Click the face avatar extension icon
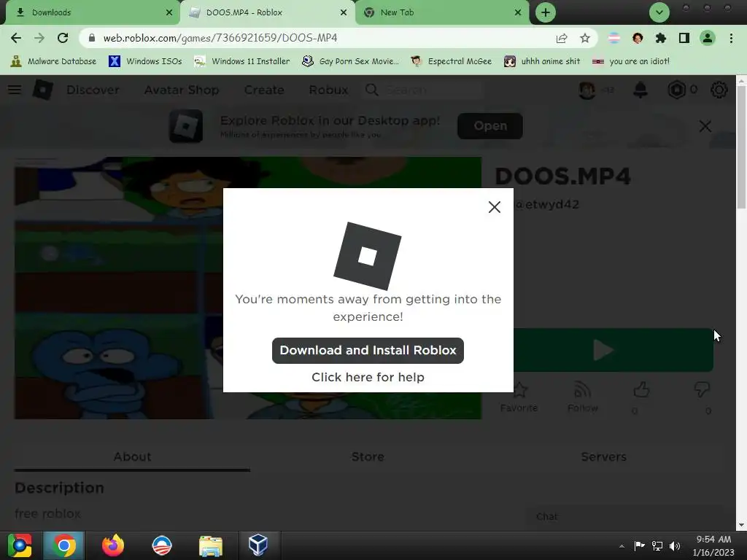This screenshot has width=747, height=560. click(x=638, y=38)
